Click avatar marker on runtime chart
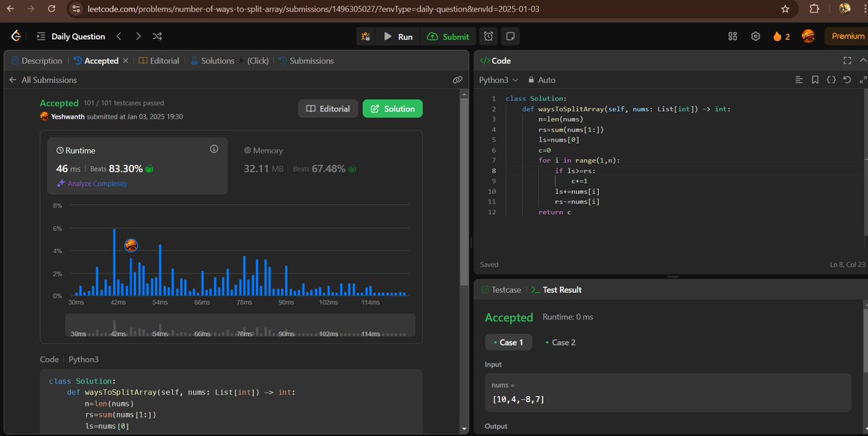The height and width of the screenshot is (436, 868). click(x=131, y=246)
